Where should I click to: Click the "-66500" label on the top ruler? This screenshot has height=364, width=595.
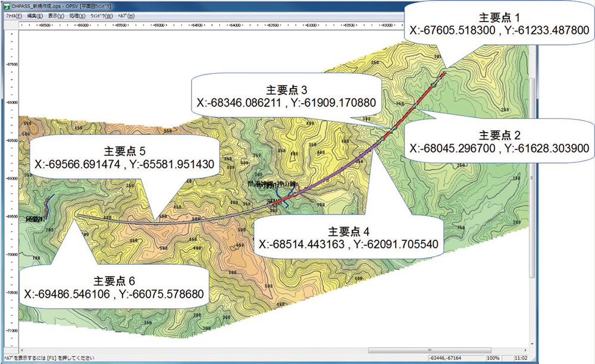pyautogui.click(x=45, y=26)
